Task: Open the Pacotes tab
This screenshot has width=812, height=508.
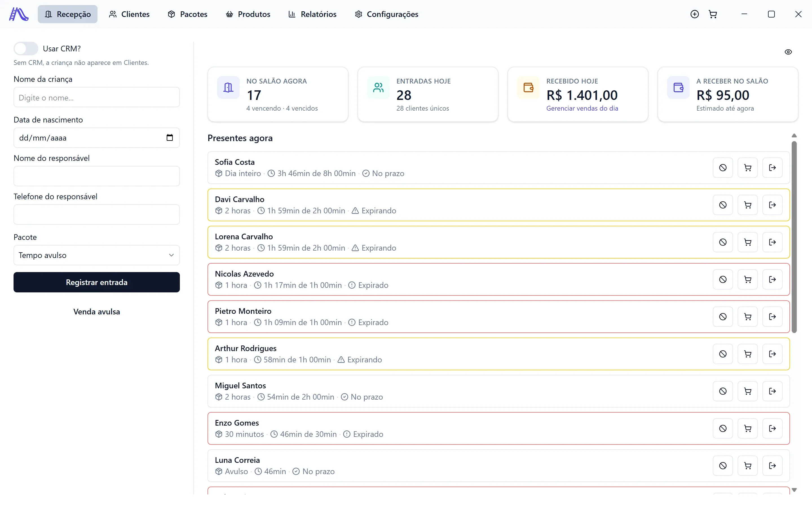Action: click(x=187, y=14)
